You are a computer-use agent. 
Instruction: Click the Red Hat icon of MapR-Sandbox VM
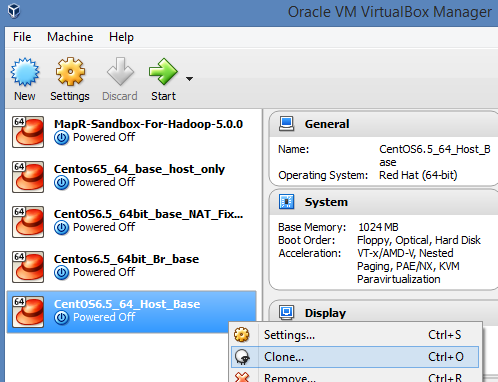[x=28, y=132]
